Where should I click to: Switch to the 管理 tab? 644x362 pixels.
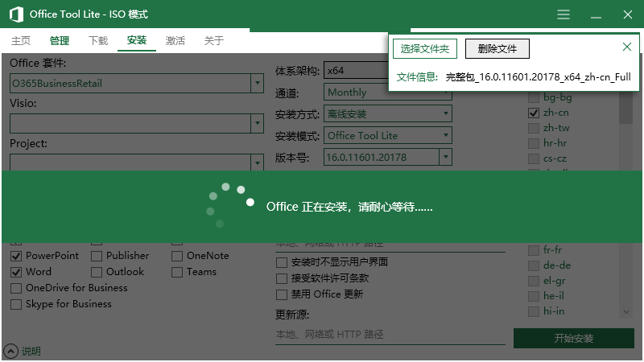click(x=60, y=41)
